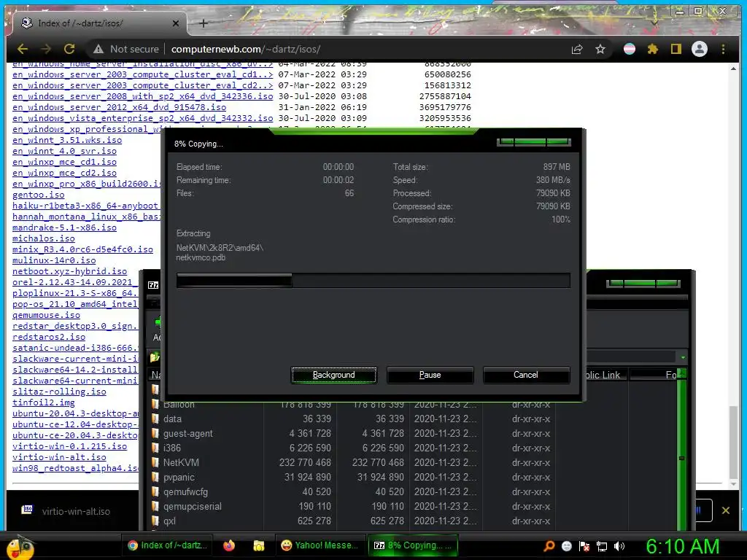The image size is (747, 560).
Task: Click folder icon of i386 row
Action: [155, 448]
